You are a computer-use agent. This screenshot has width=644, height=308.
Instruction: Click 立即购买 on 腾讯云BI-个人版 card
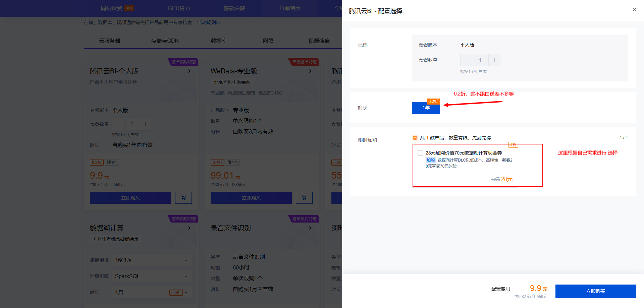(130, 198)
